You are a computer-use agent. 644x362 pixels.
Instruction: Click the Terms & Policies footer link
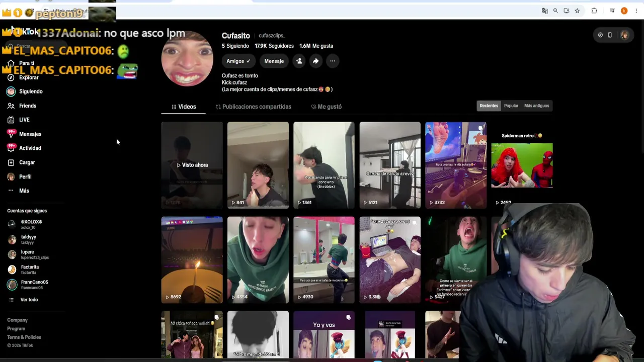[24, 337]
